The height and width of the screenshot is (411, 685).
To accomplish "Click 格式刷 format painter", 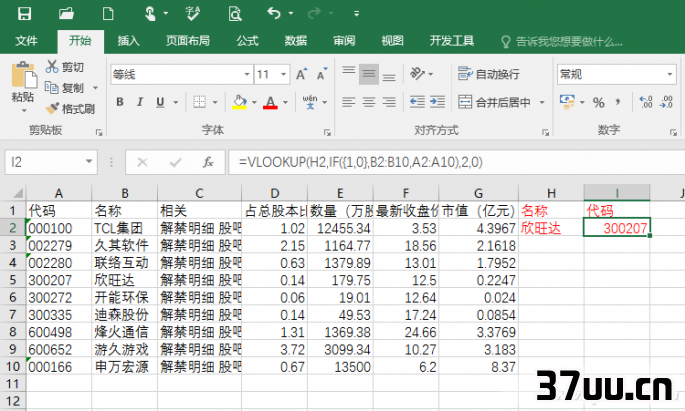I will pyautogui.click(x=70, y=109).
